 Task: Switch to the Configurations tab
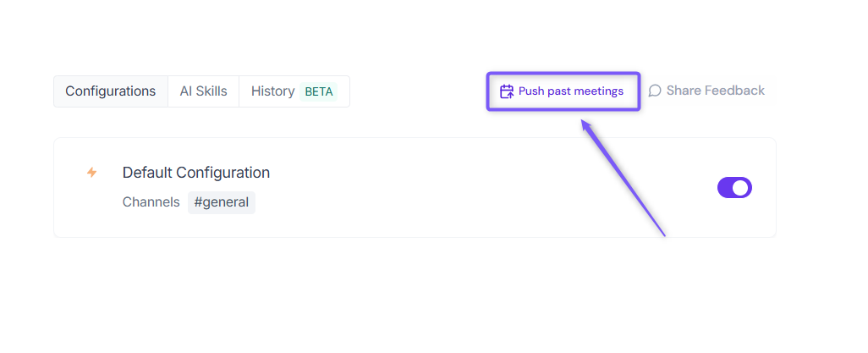111,91
